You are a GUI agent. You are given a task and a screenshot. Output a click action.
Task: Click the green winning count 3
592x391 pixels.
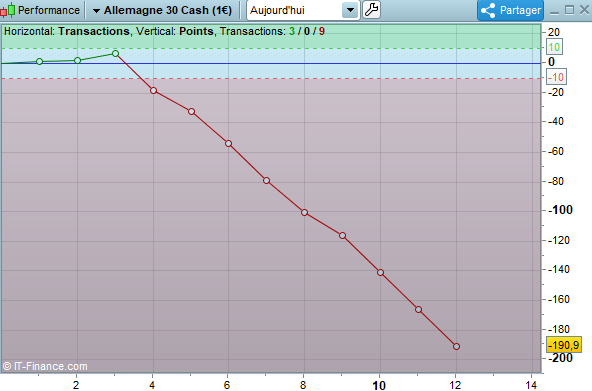coord(292,31)
